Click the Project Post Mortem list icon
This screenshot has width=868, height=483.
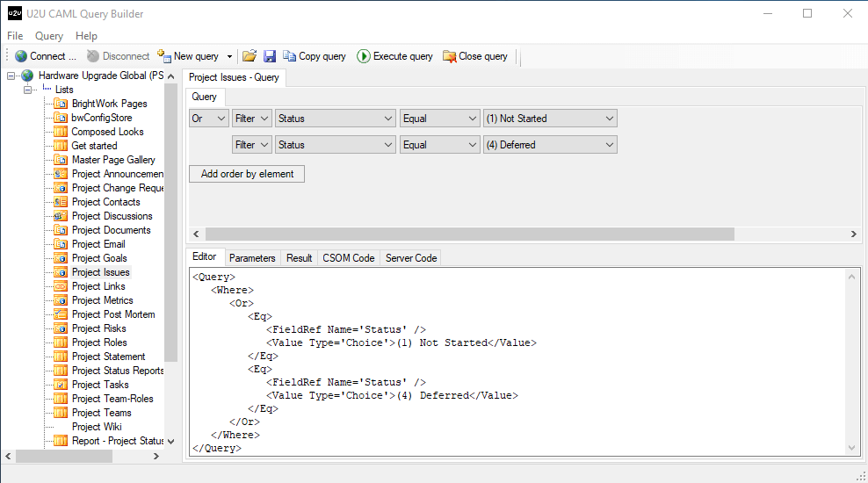pyautogui.click(x=61, y=314)
